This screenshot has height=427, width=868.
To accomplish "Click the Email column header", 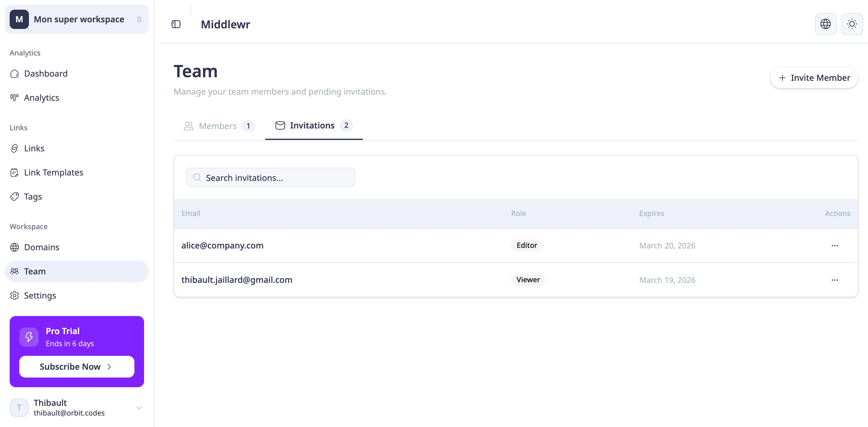I will (x=191, y=213).
